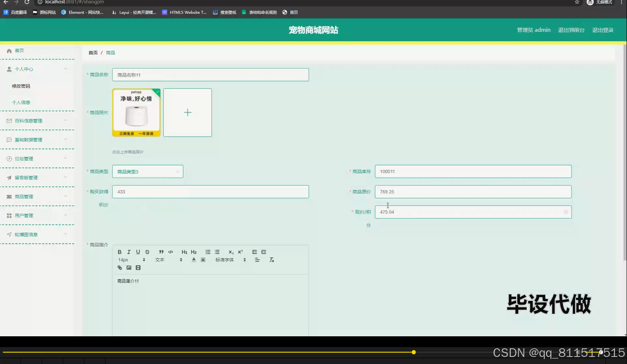Open the 百度翻译 bookmark
The height and width of the screenshot is (364, 627).
tap(15, 12)
